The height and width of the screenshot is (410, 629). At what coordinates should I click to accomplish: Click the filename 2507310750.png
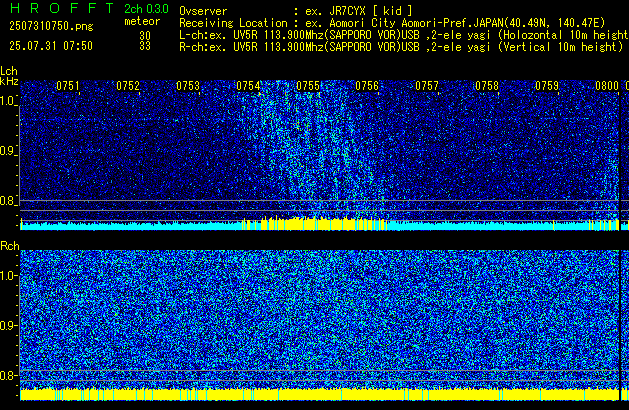[51, 26]
